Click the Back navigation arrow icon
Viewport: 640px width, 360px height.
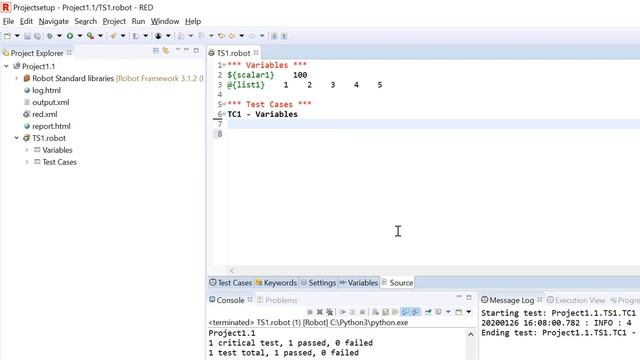[x=232, y=36]
